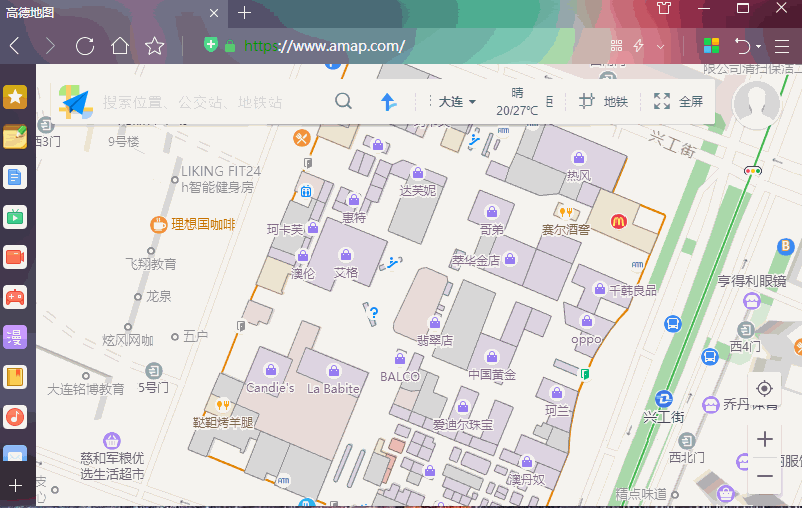Toggle 全屏 fullscreen mode
This screenshot has width=802, height=508.
coord(678,101)
